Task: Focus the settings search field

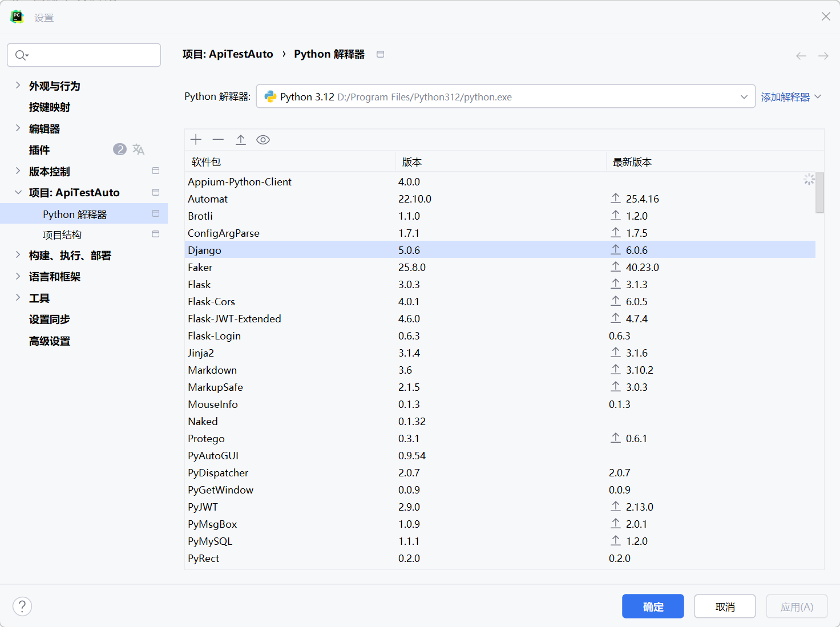Action: (84, 55)
